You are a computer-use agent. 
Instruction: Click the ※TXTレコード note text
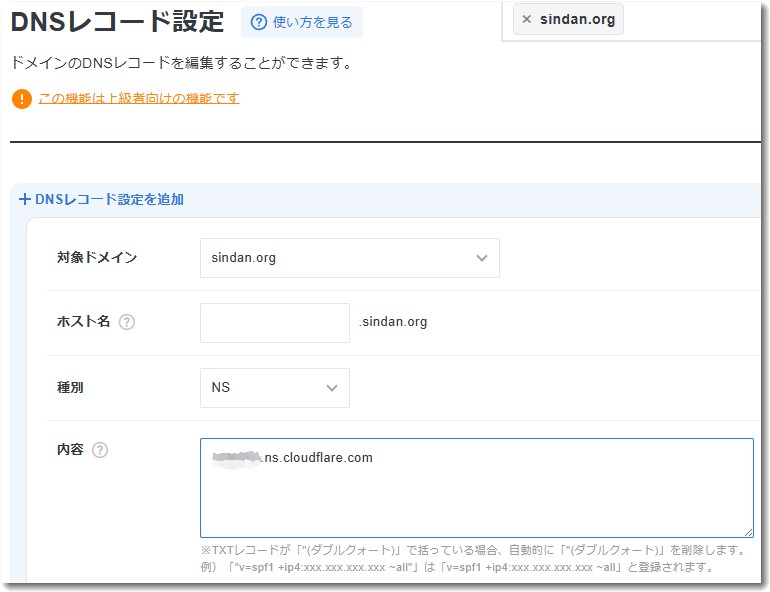point(473,550)
